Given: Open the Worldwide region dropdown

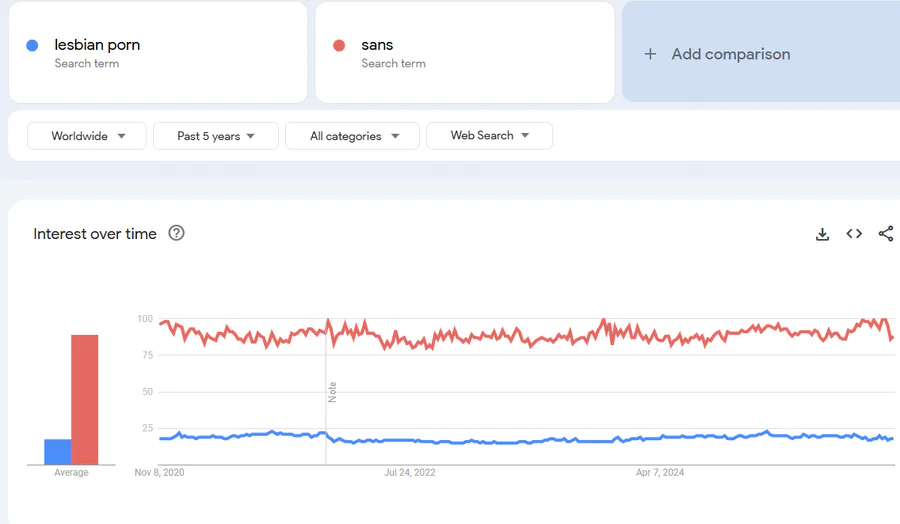Looking at the screenshot, I should (x=87, y=136).
